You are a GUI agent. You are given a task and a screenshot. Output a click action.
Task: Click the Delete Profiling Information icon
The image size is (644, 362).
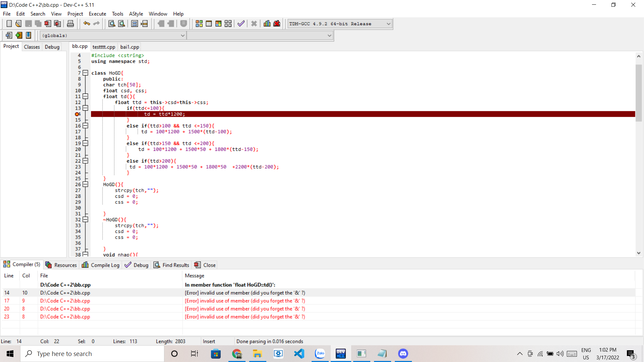(277, 23)
